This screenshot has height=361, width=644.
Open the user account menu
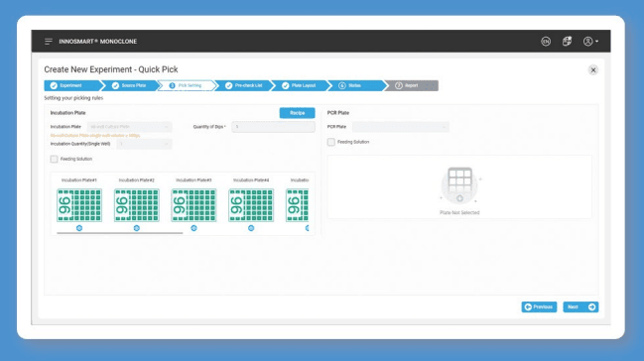[590, 42]
